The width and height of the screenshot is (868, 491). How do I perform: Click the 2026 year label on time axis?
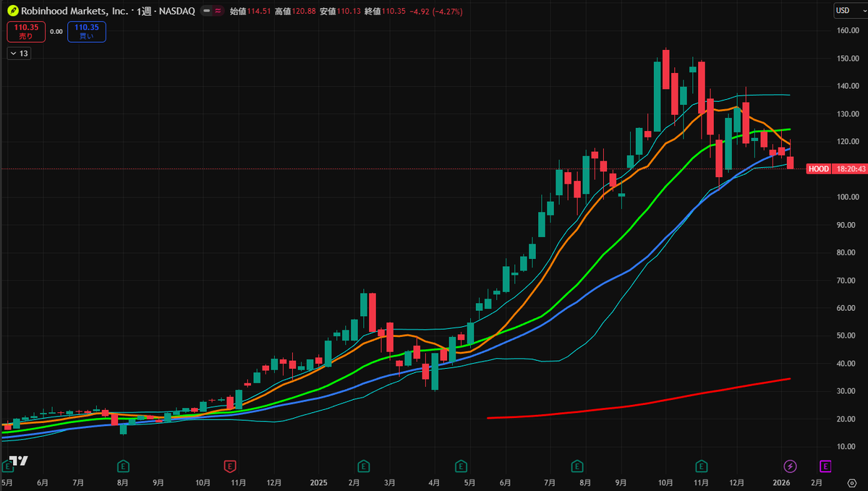click(781, 482)
